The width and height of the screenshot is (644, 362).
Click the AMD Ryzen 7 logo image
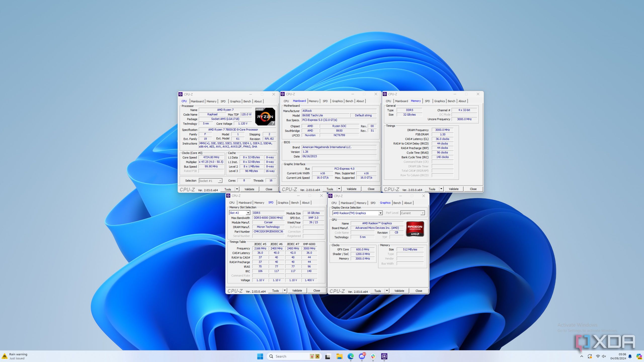pos(265,116)
